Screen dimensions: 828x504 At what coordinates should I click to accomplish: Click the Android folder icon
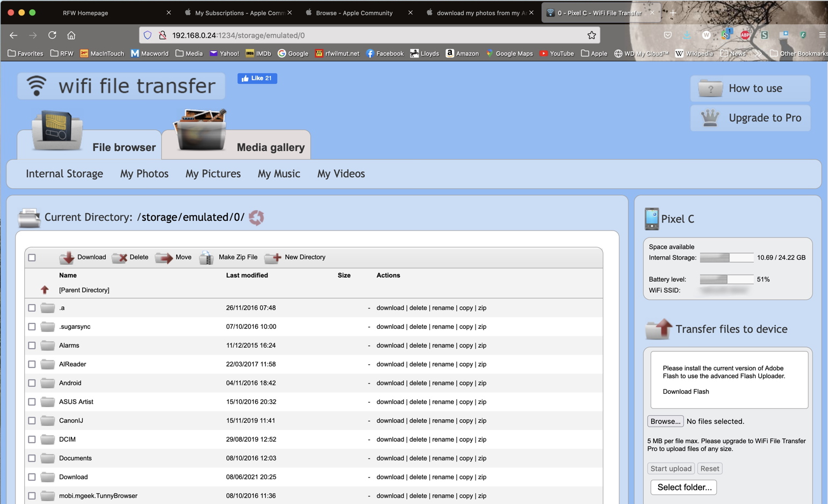coord(48,383)
